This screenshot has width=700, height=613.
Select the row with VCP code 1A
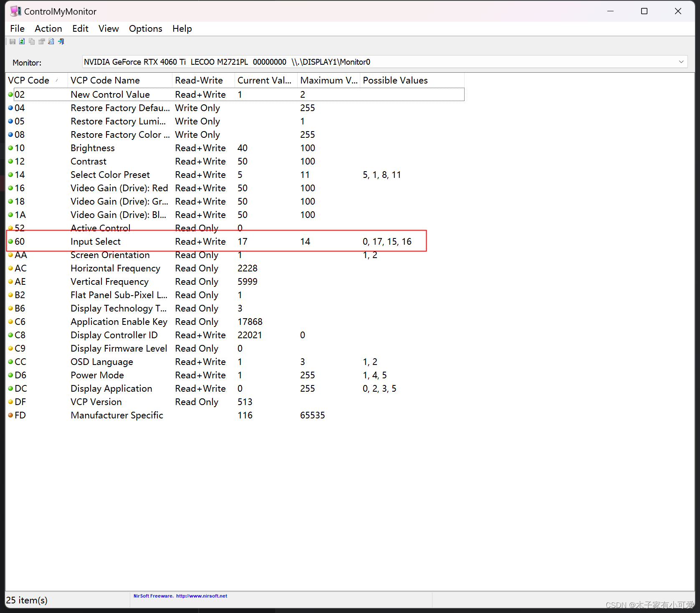pos(236,215)
